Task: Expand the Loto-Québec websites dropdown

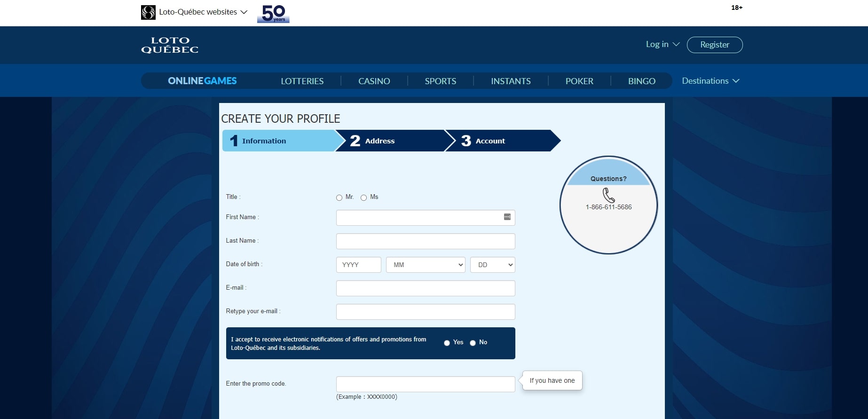Action: [203, 12]
